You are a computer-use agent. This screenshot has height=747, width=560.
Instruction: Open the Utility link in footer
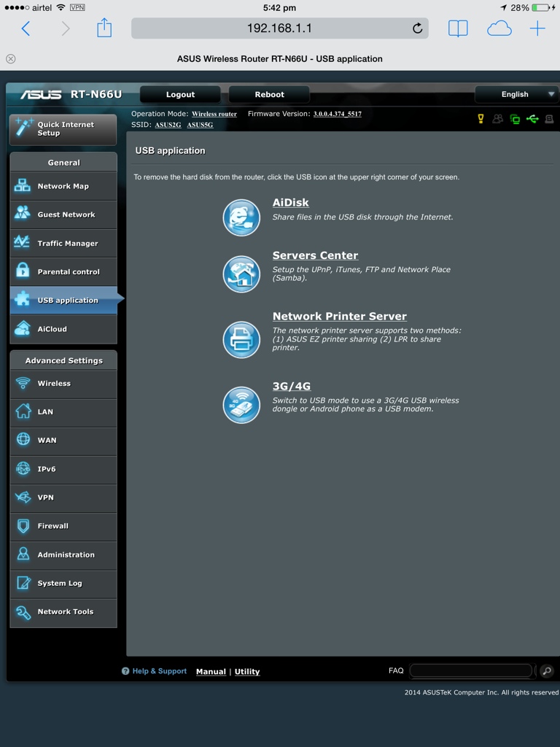click(247, 672)
